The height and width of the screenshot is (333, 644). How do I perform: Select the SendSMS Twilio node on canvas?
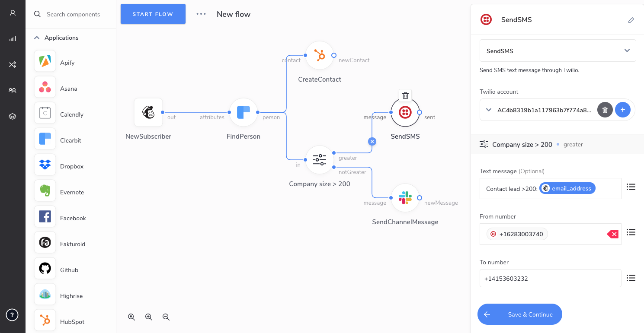405,112
